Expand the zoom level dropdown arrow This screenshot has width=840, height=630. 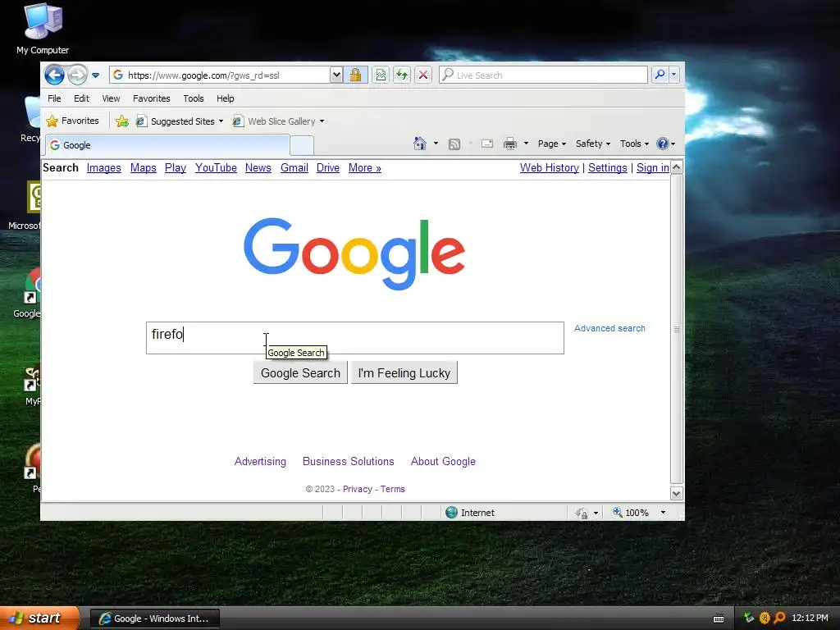(663, 513)
